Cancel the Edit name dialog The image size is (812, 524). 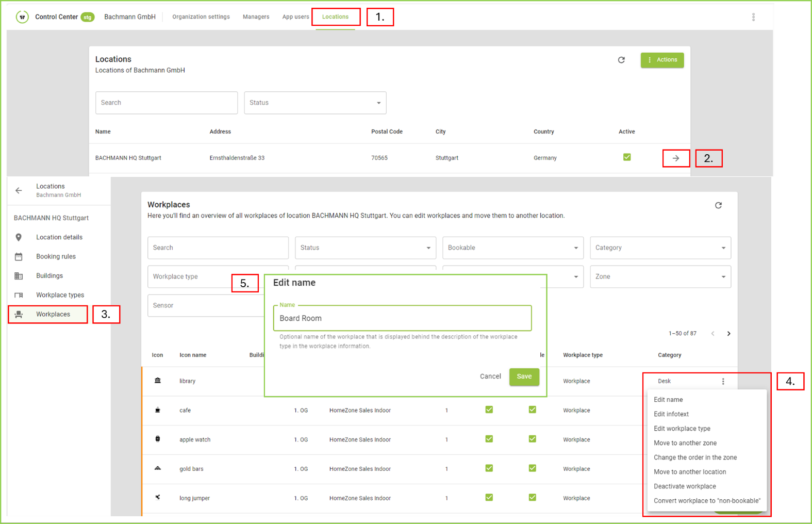[490, 376]
